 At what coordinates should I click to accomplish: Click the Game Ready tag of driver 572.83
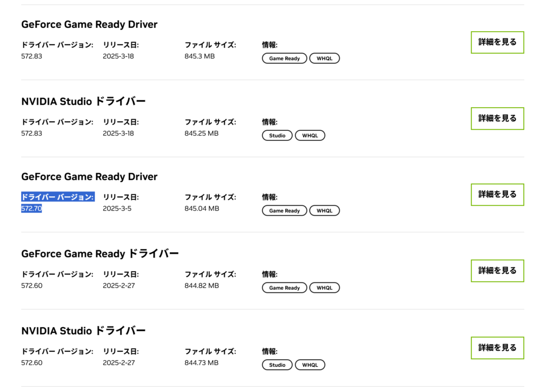click(284, 58)
